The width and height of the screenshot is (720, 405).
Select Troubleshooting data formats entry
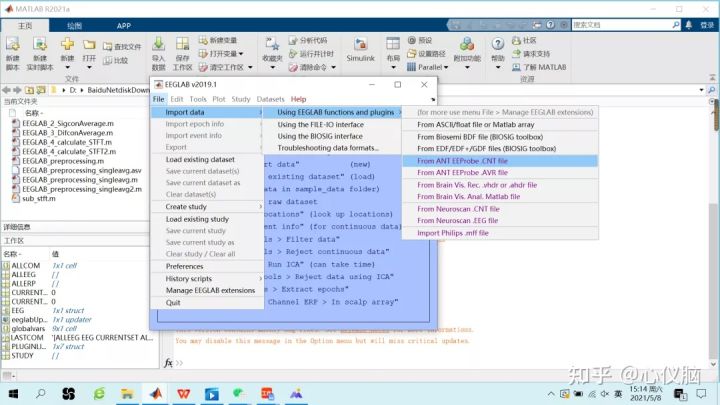(332, 148)
